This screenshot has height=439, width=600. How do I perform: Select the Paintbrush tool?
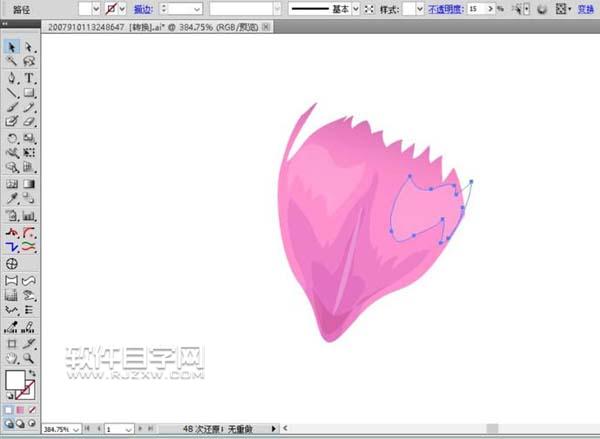click(x=12, y=108)
